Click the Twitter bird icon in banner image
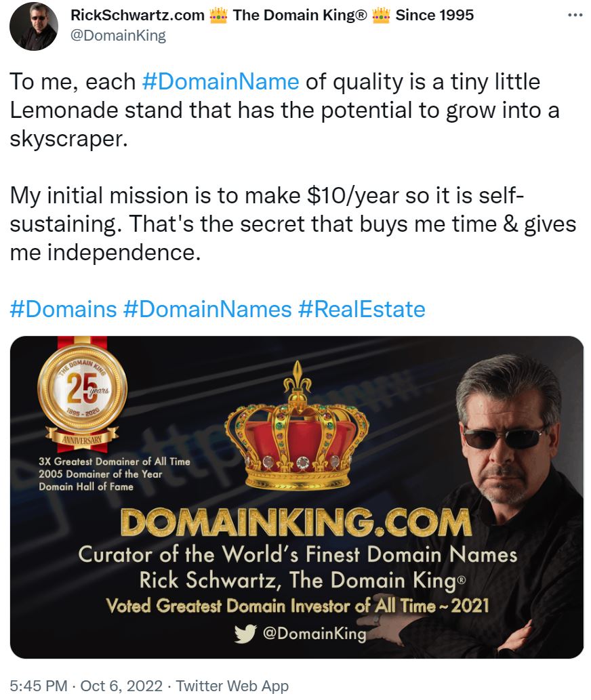The height and width of the screenshot is (700, 591). pos(243,633)
